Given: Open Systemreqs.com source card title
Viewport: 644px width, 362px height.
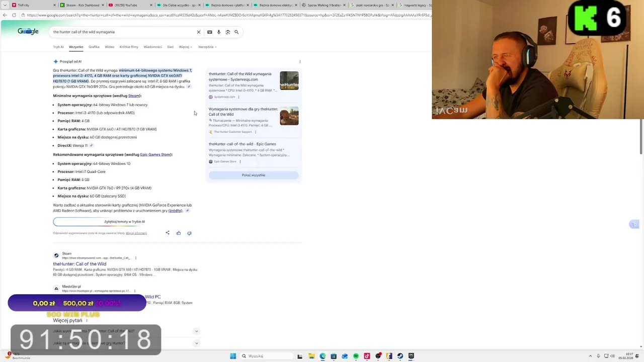Looking at the screenshot, I should [x=240, y=76].
